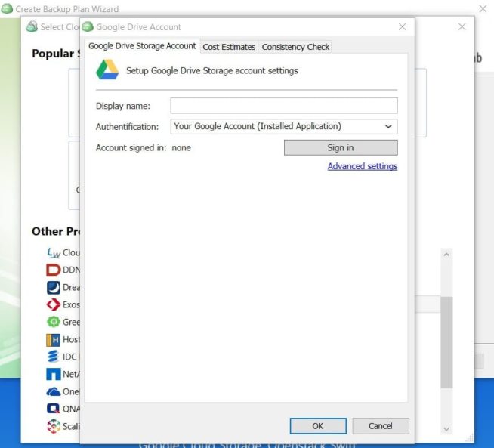Viewport: 494px width, 448px height.
Task: Choose the QNAP icon
Action: (53, 409)
